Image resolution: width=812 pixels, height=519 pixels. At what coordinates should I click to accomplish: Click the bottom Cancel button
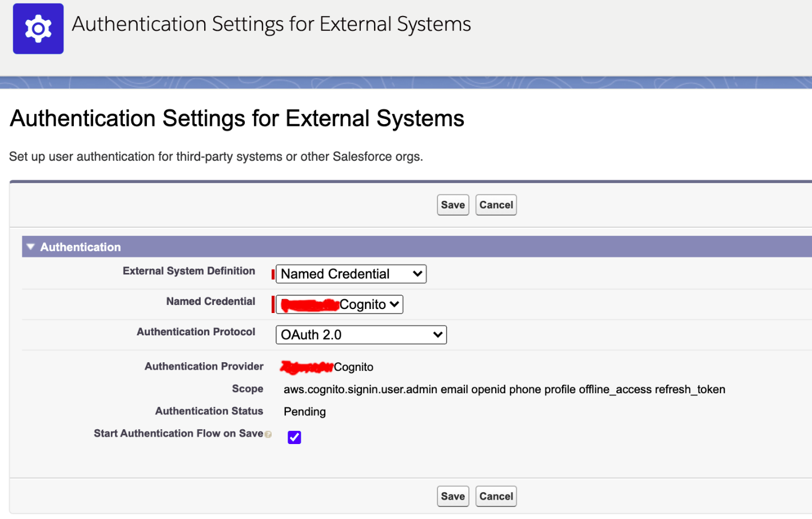(496, 496)
